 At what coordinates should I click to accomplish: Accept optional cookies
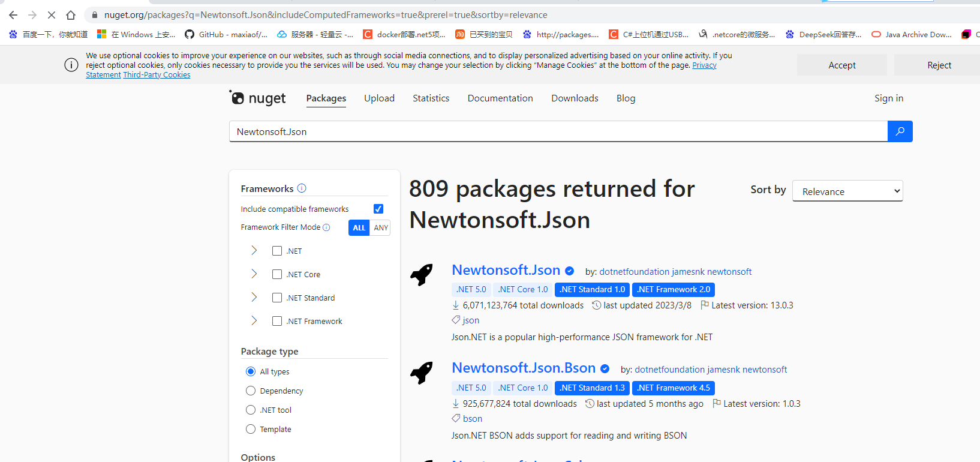842,65
